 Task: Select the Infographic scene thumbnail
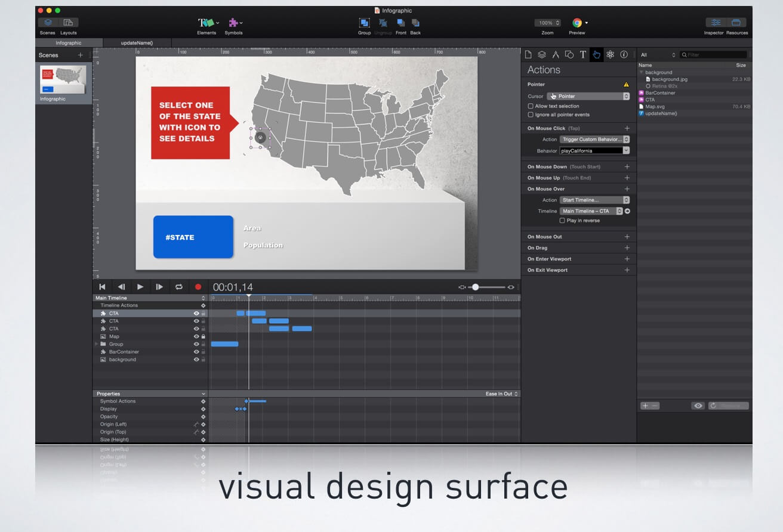63,79
